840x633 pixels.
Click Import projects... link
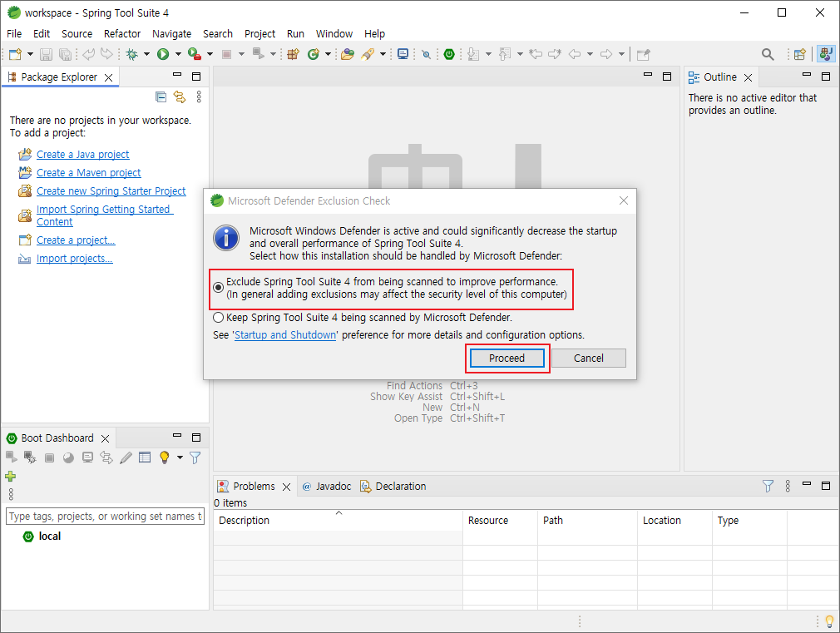pyautogui.click(x=75, y=259)
